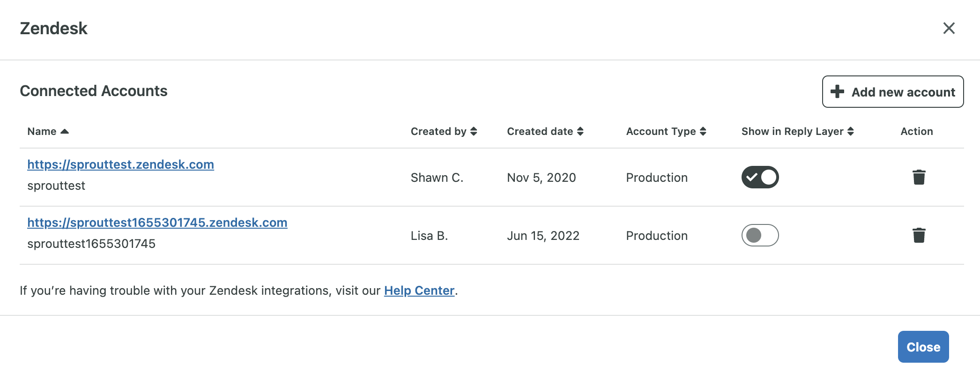
Task: Sort accounts by Account Type column
Action: (x=666, y=132)
